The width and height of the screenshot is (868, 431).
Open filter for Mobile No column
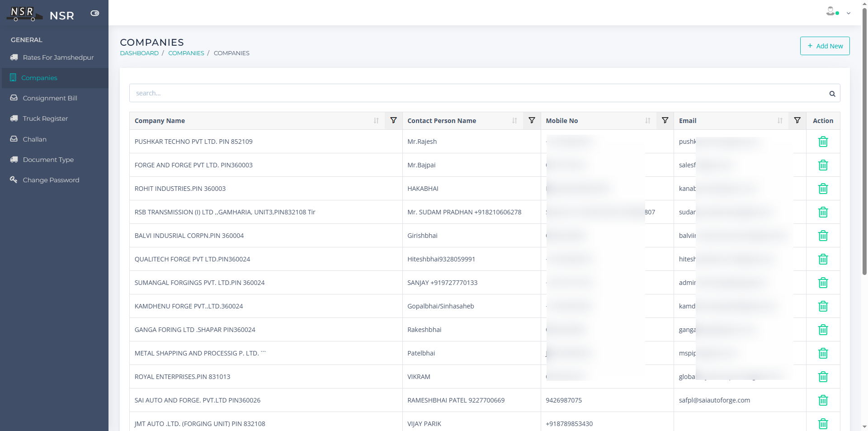[x=665, y=120]
